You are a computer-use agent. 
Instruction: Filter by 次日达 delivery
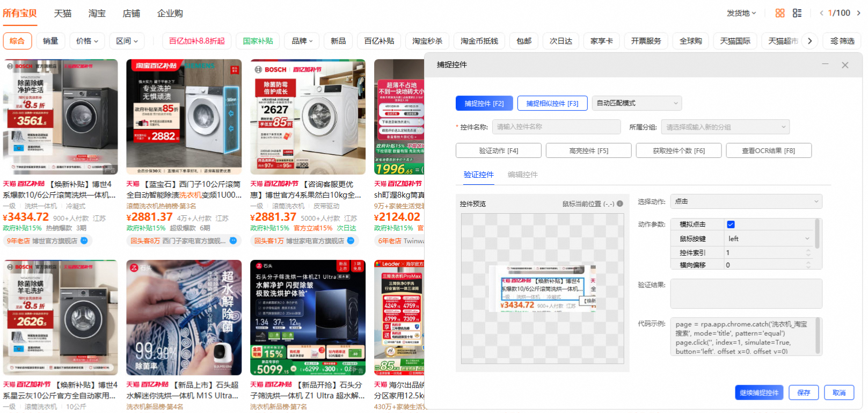(561, 41)
